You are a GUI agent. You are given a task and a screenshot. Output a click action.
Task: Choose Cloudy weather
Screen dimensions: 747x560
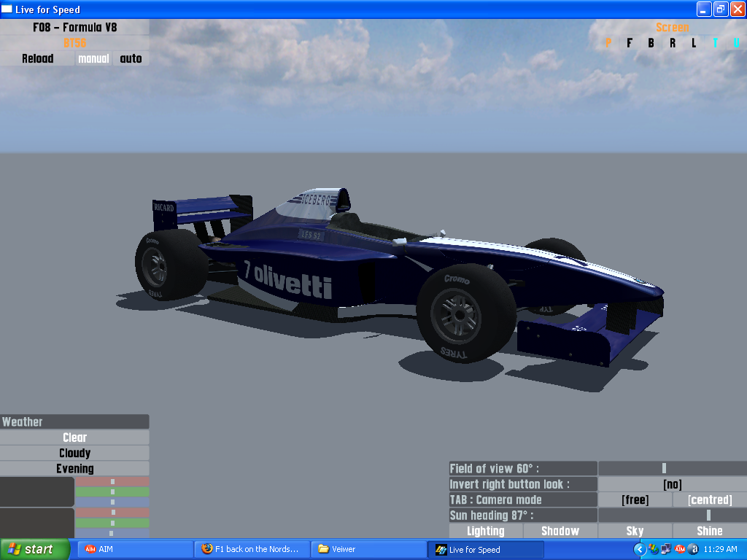pyautogui.click(x=75, y=453)
